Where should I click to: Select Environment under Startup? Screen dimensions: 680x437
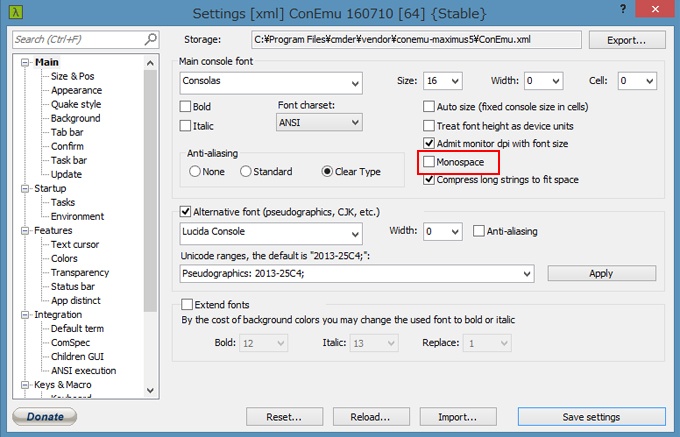(77, 216)
